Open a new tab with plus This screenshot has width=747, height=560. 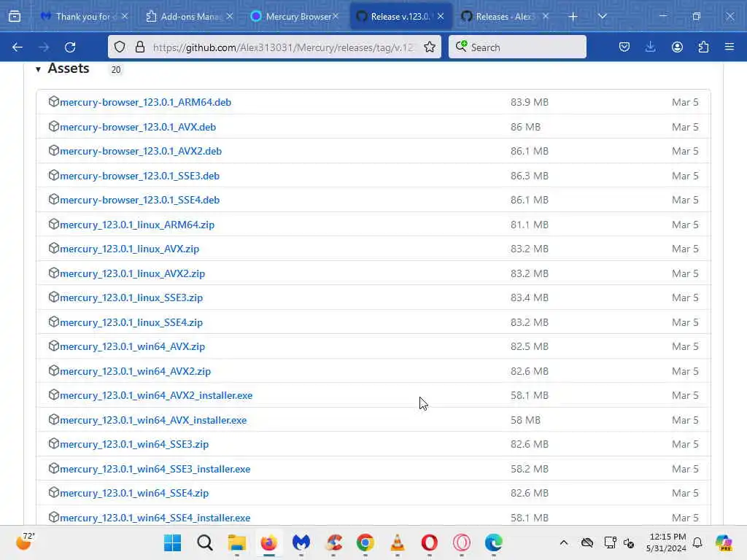573,17
